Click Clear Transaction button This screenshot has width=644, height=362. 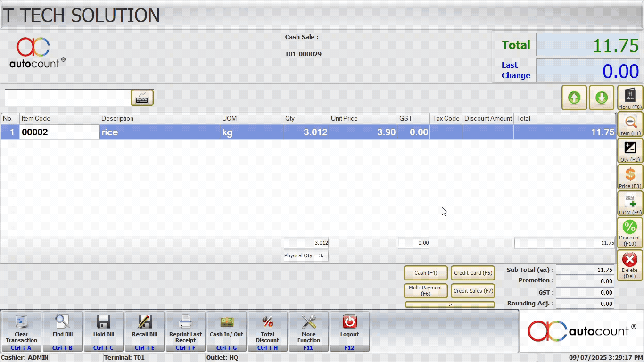[x=21, y=331]
